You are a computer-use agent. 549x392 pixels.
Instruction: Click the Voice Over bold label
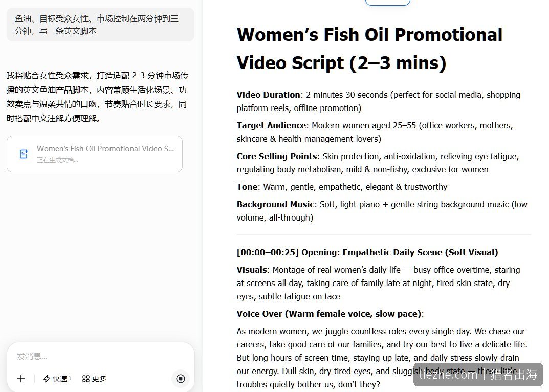click(329, 314)
